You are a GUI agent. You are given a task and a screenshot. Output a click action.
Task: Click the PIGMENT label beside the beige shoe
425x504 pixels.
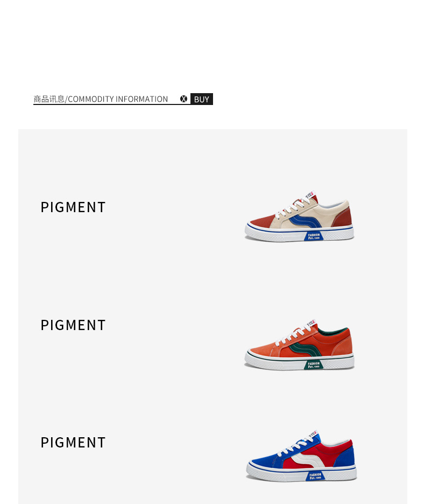73,207
